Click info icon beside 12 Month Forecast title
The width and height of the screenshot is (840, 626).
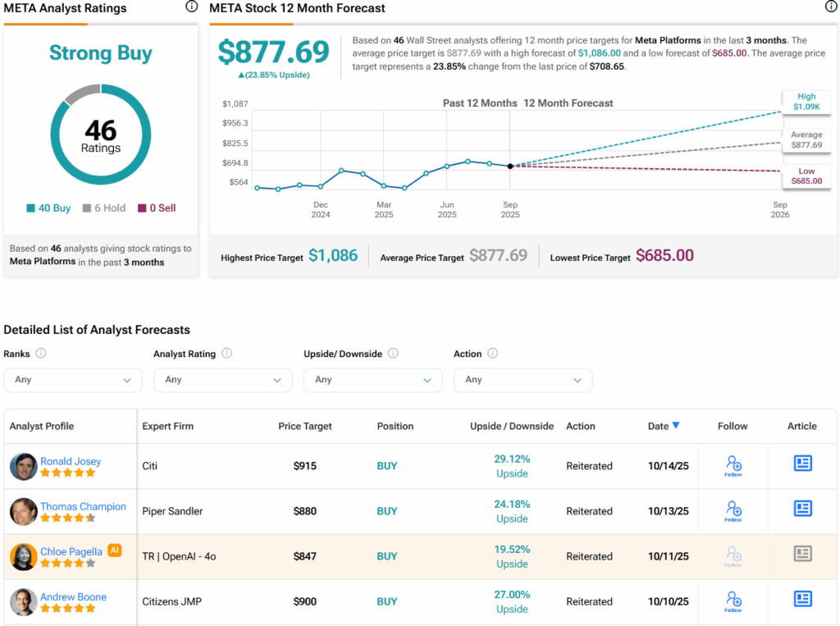click(x=831, y=7)
